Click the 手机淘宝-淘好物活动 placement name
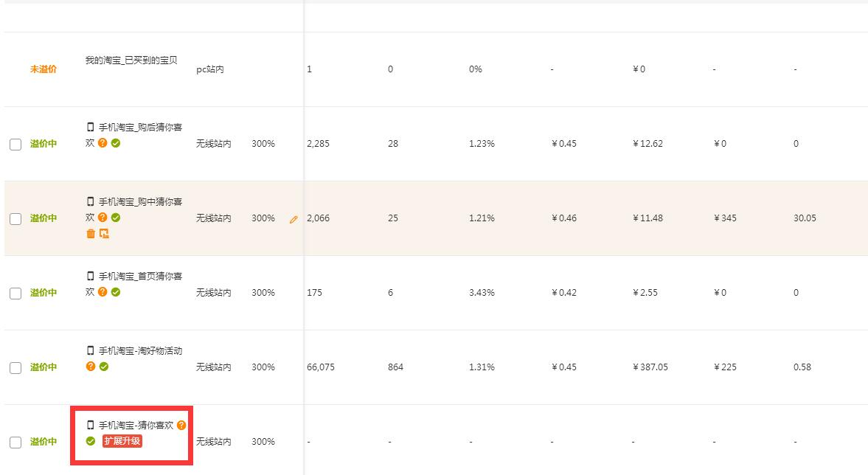The image size is (868, 475). click(140, 351)
